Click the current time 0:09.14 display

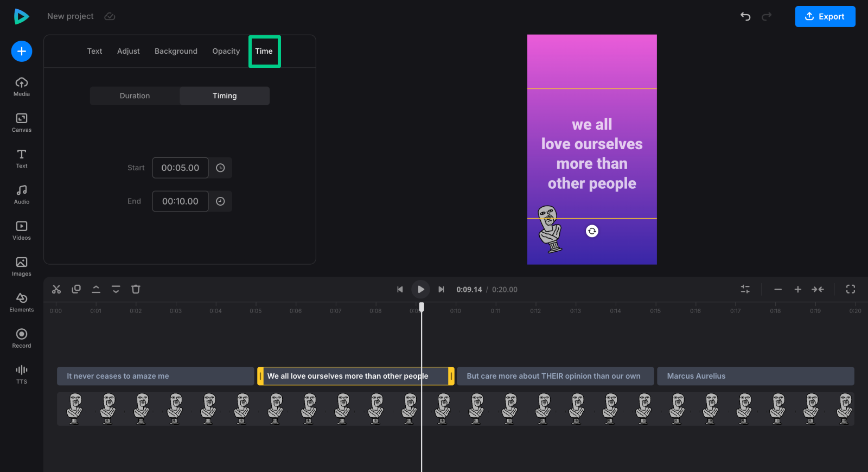point(469,290)
